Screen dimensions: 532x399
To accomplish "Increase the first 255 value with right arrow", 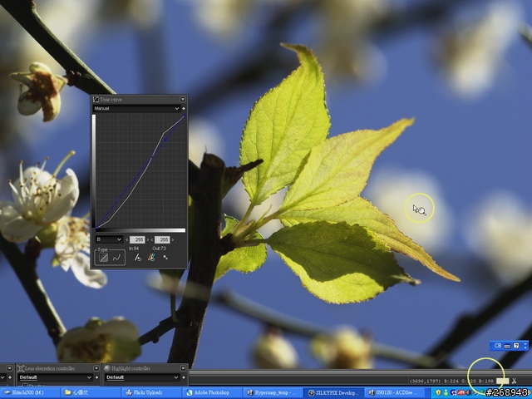I will [x=147, y=240].
